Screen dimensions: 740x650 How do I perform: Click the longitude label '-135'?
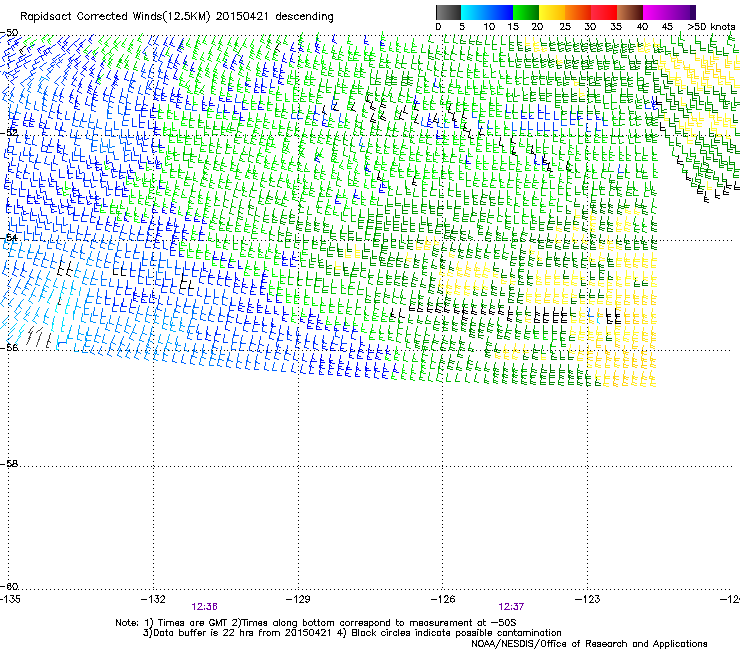click(10, 599)
